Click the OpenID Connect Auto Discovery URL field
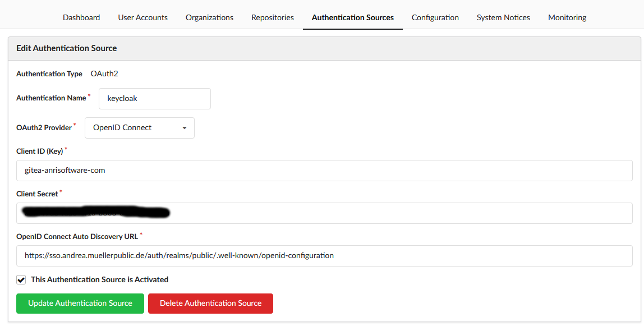This screenshot has height=326, width=644. click(324, 256)
